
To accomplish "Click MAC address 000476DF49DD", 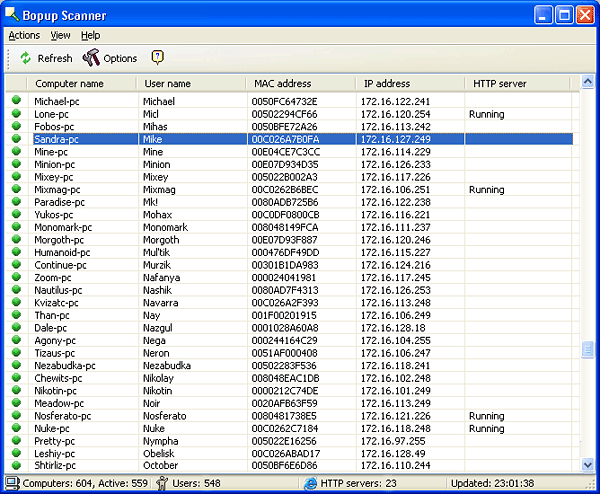I will point(285,253).
